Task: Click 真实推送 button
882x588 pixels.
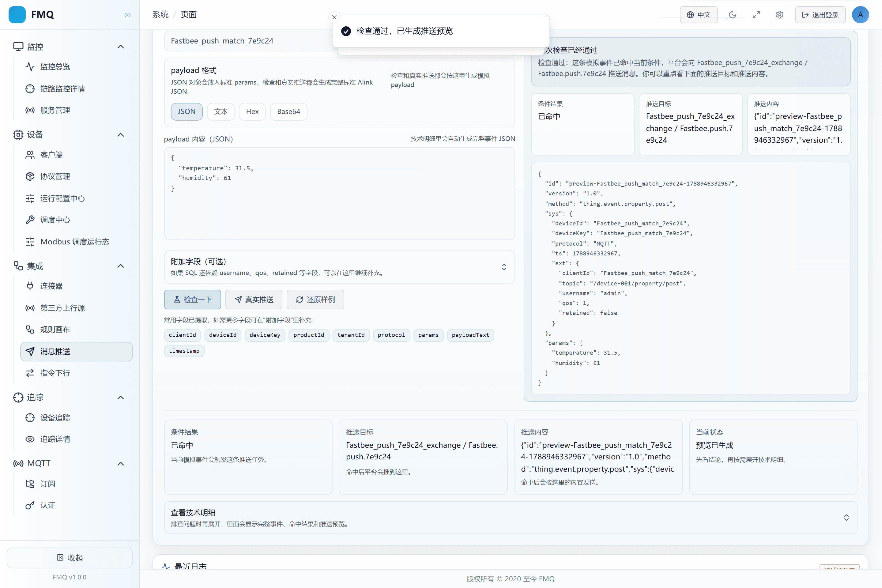Action: coord(254,299)
